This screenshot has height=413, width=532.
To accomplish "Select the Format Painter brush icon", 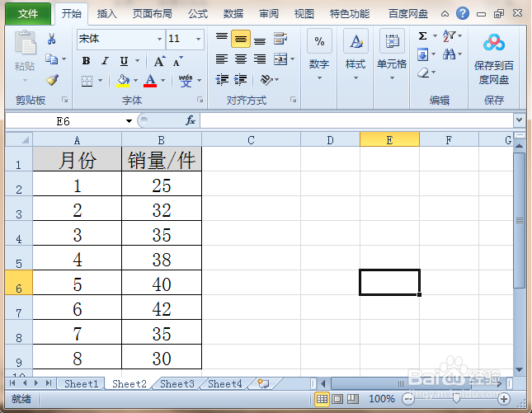I will [52, 80].
